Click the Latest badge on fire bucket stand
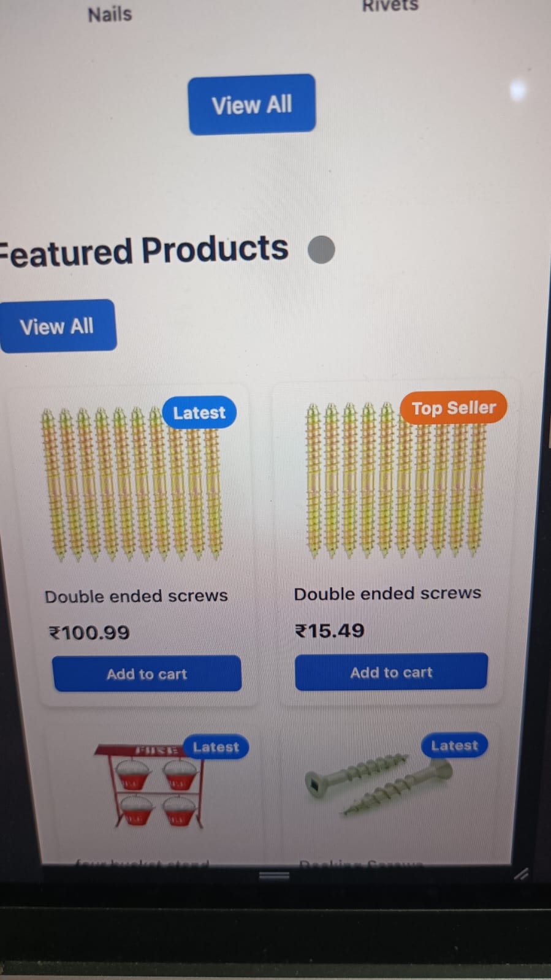Image resolution: width=551 pixels, height=980 pixels. click(x=216, y=747)
